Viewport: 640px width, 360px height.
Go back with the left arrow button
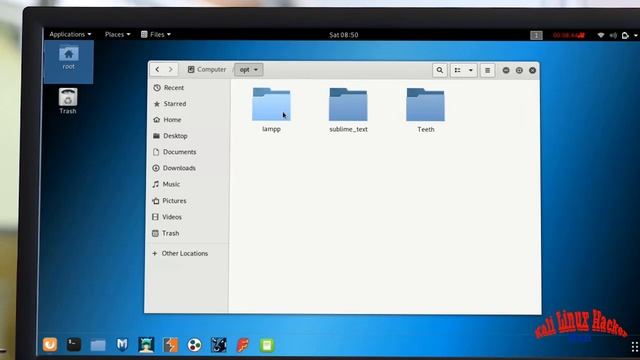(x=157, y=69)
